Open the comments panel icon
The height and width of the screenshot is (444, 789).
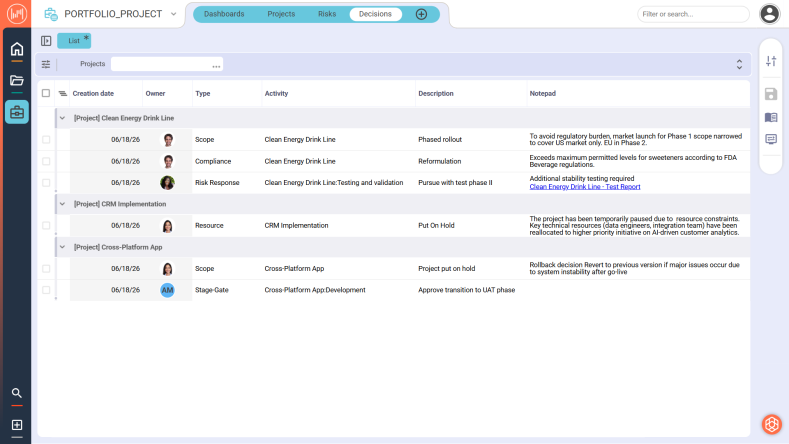point(771,139)
